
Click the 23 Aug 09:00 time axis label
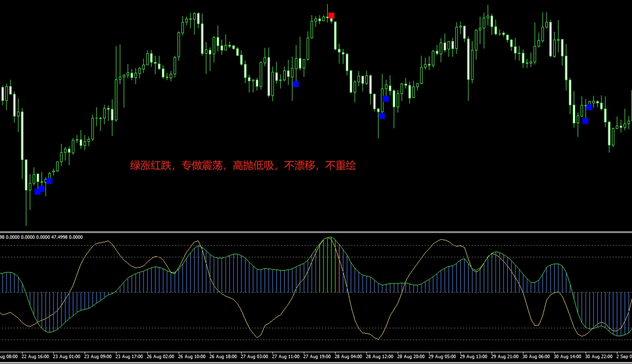(x=98, y=357)
